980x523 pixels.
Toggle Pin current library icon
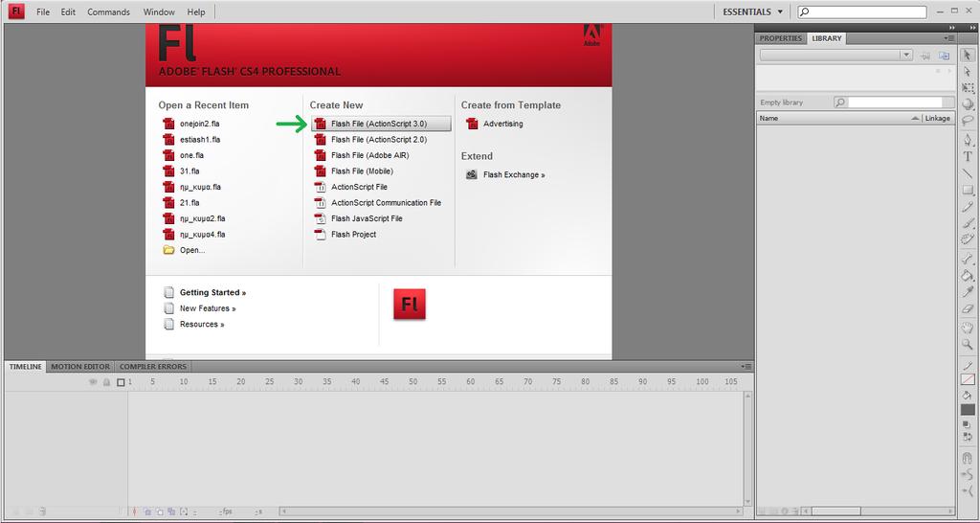pyautogui.click(x=925, y=56)
